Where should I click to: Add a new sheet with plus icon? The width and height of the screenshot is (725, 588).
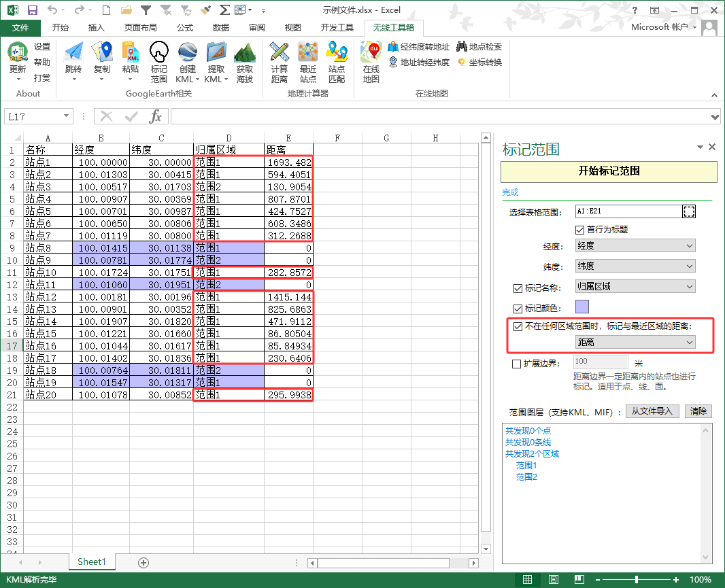144,563
